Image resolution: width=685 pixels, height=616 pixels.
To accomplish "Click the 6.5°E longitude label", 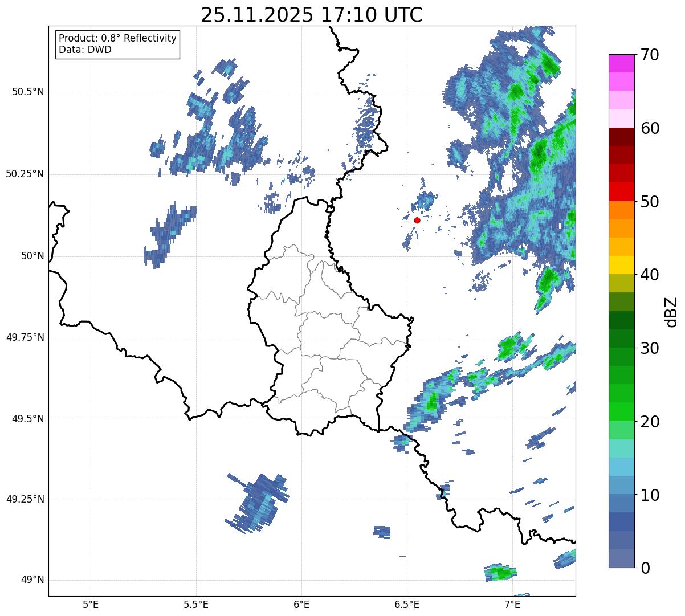I will [x=407, y=604].
